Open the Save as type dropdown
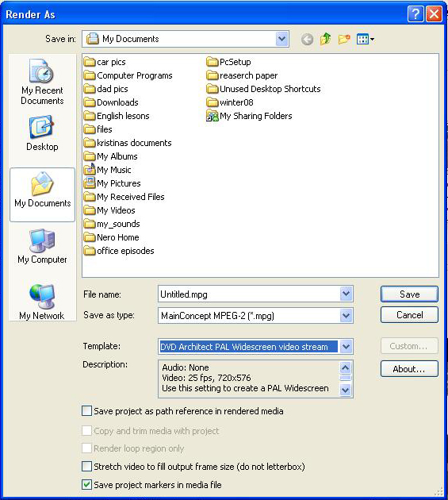This screenshot has width=448, height=500. click(x=346, y=316)
